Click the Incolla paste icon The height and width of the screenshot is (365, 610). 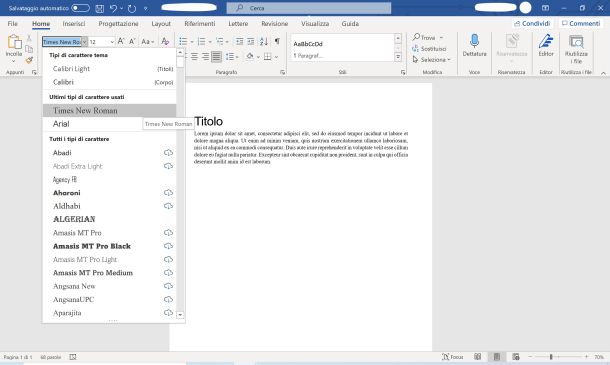coord(14,42)
